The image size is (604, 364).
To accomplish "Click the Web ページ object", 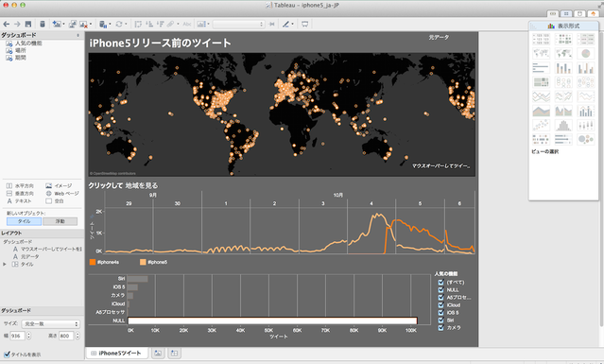I will tap(62, 194).
